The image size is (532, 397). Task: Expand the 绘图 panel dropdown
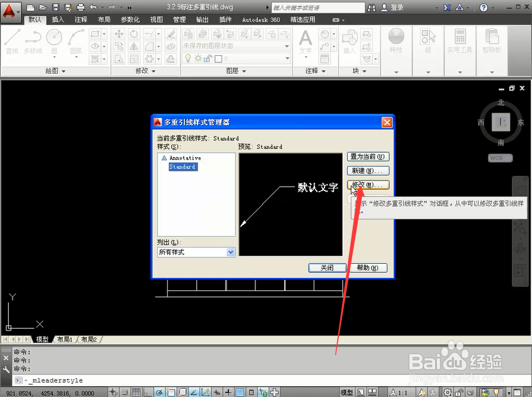(55, 71)
